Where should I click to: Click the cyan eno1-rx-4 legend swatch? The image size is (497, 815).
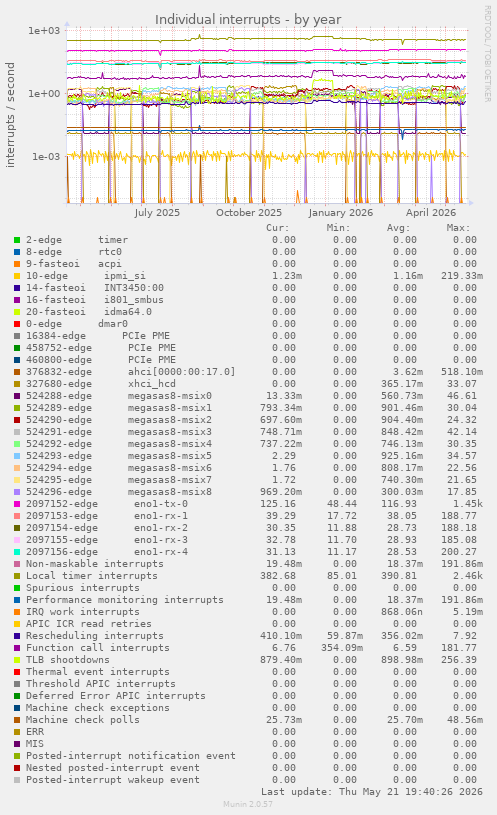point(17,552)
